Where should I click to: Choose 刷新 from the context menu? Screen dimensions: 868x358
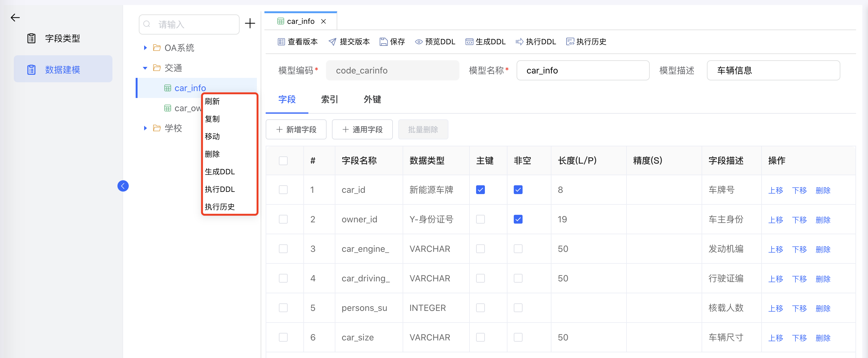click(x=212, y=101)
